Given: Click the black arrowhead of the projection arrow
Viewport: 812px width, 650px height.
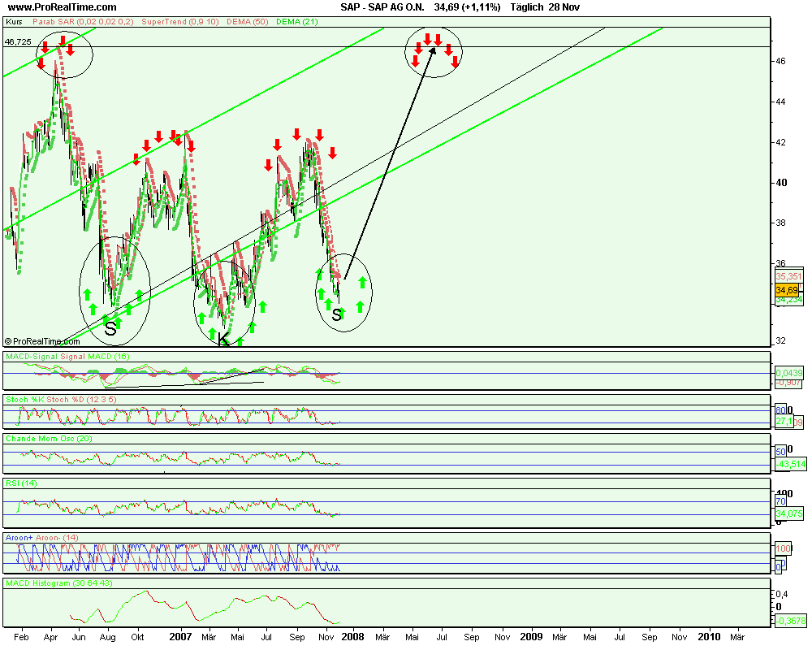Looking at the screenshot, I should pos(433,50).
